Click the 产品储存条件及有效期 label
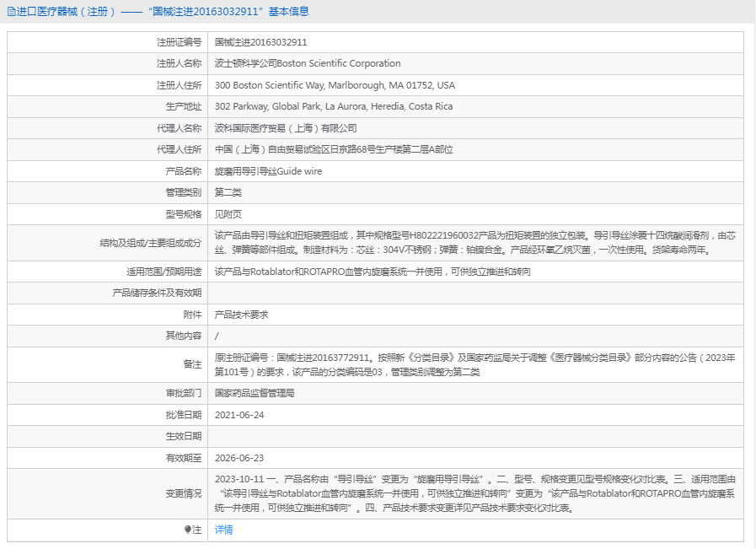This screenshot has height=549, width=756. pos(157,293)
